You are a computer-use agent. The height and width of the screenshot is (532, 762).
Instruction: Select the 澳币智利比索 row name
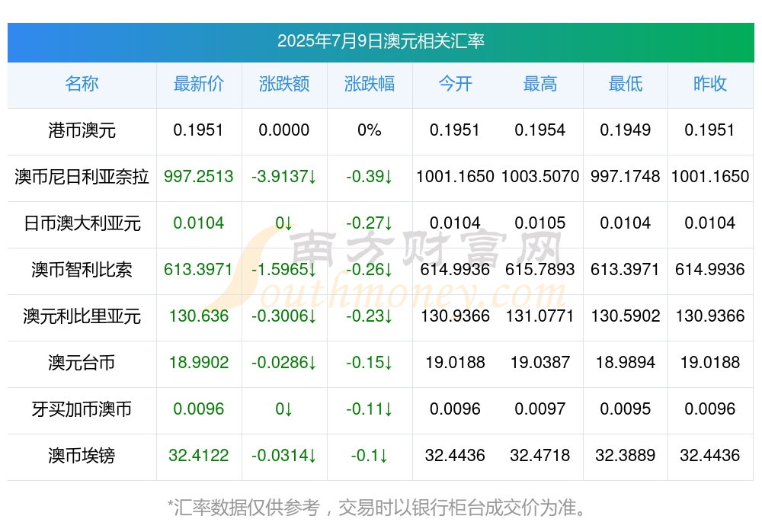[82, 269]
